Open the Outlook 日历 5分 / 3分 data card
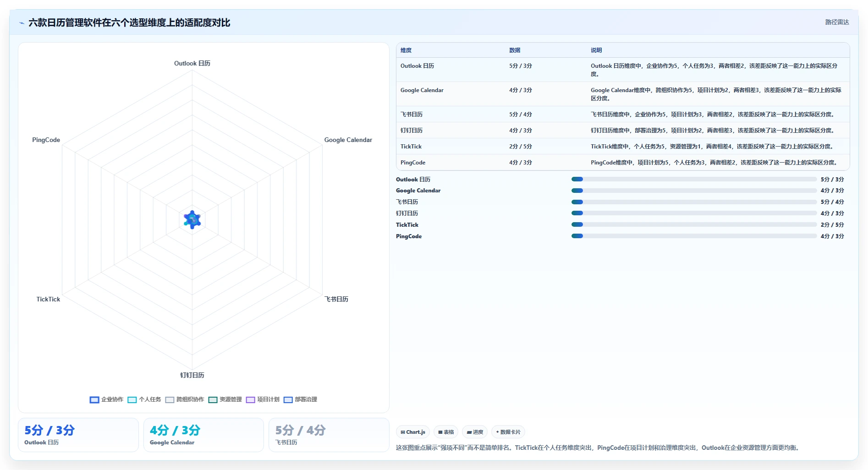 78,435
